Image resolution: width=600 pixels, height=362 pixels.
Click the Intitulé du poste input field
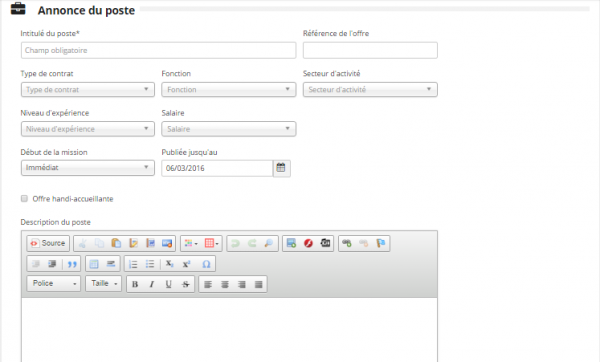pyautogui.click(x=158, y=50)
